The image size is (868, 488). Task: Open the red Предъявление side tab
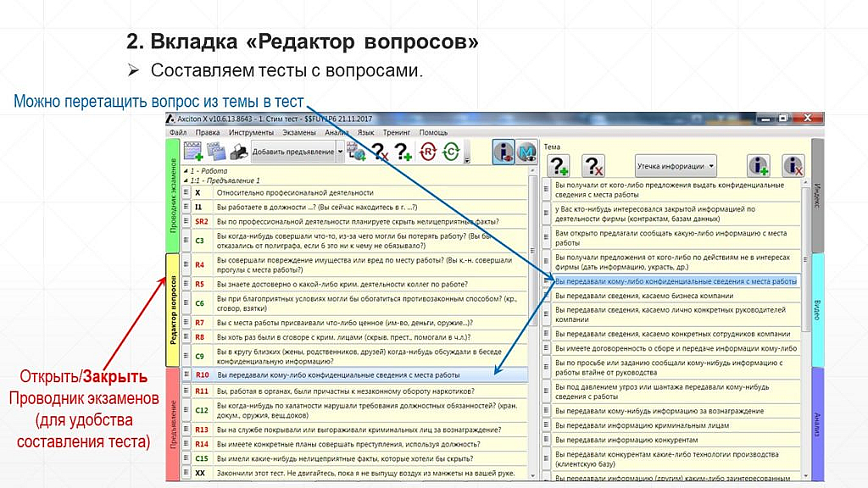173,424
